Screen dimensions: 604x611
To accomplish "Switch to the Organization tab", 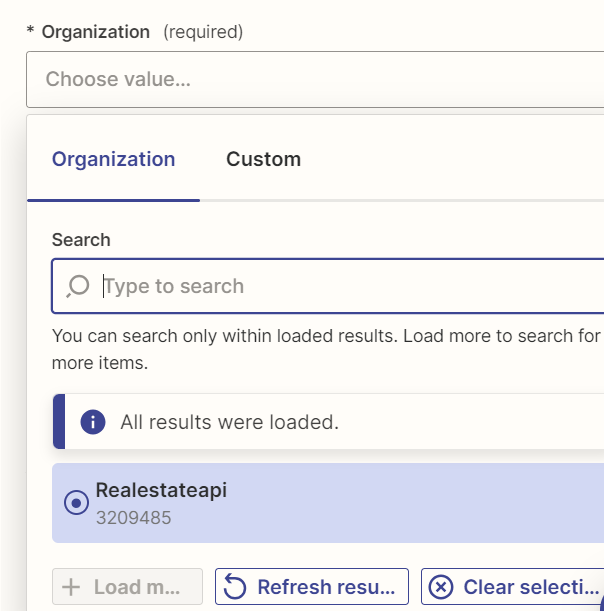I will [113, 159].
